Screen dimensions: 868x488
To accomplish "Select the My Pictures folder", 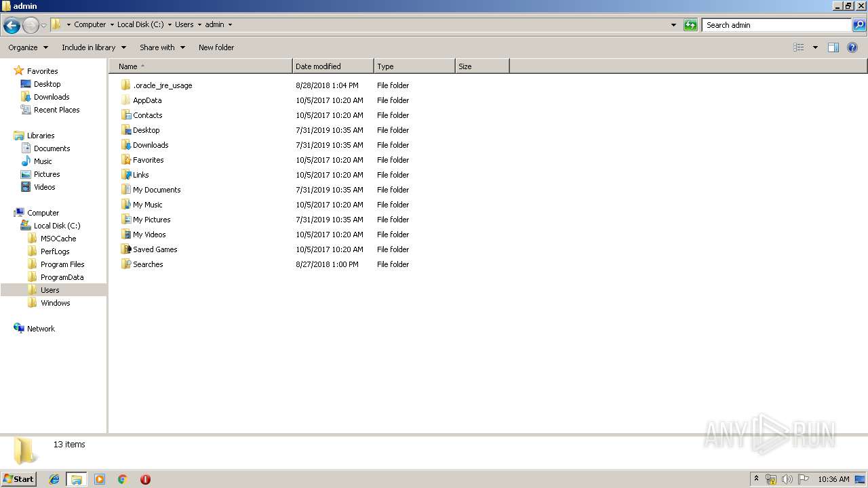I will click(x=151, y=220).
